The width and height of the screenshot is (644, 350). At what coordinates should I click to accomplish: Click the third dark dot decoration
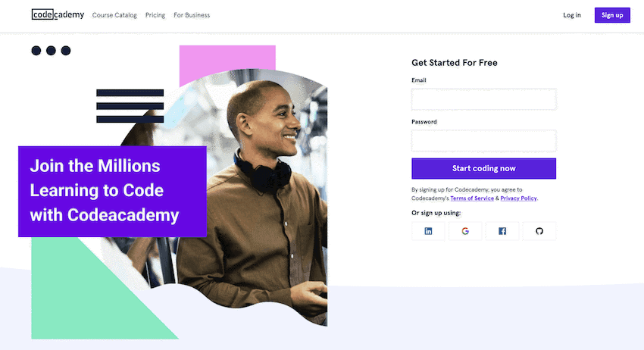[66, 51]
